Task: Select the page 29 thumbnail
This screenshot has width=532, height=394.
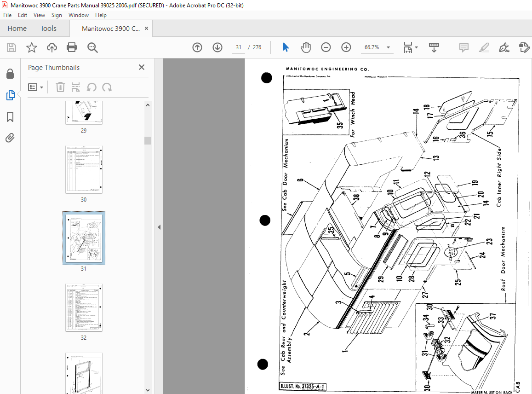Action: [84, 112]
